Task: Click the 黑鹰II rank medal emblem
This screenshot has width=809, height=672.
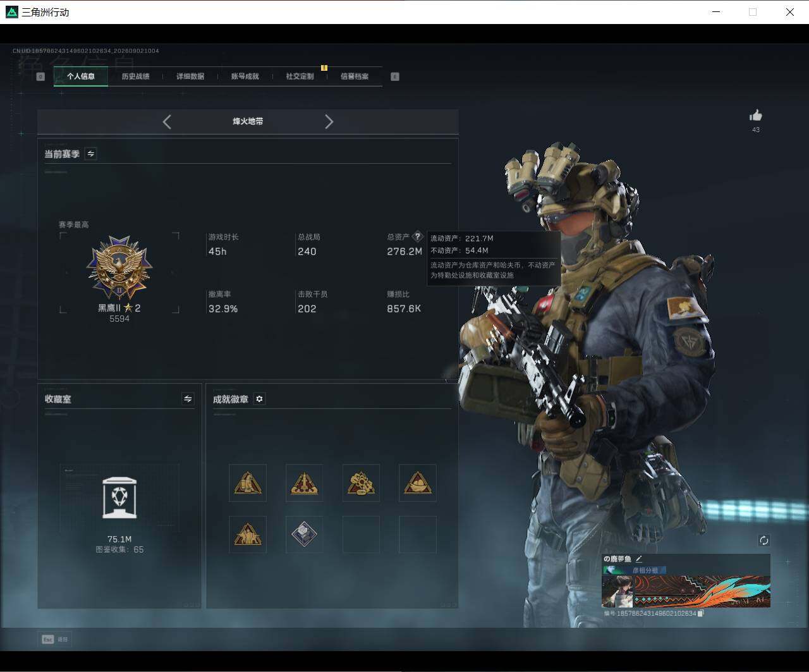Action: click(x=119, y=267)
